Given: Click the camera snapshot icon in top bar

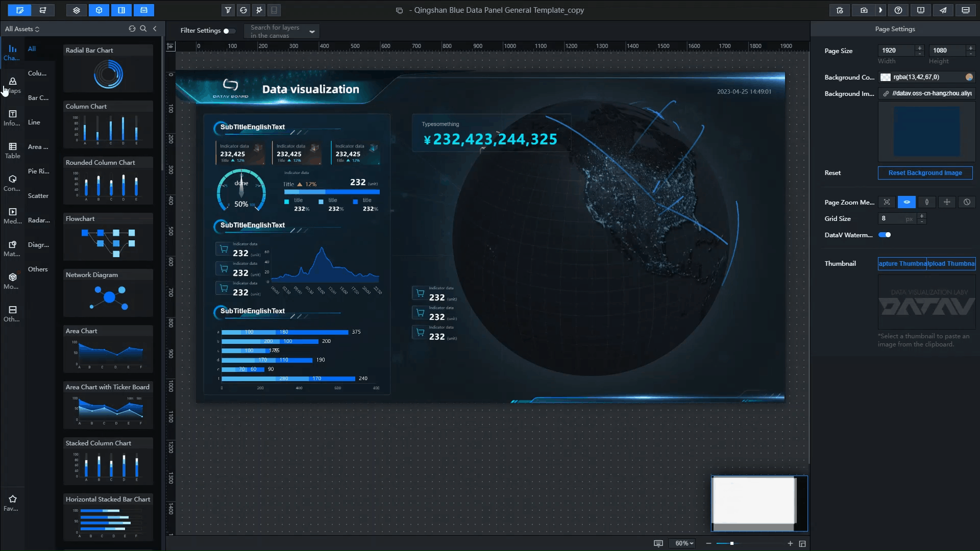Looking at the screenshot, I should [864, 10].
